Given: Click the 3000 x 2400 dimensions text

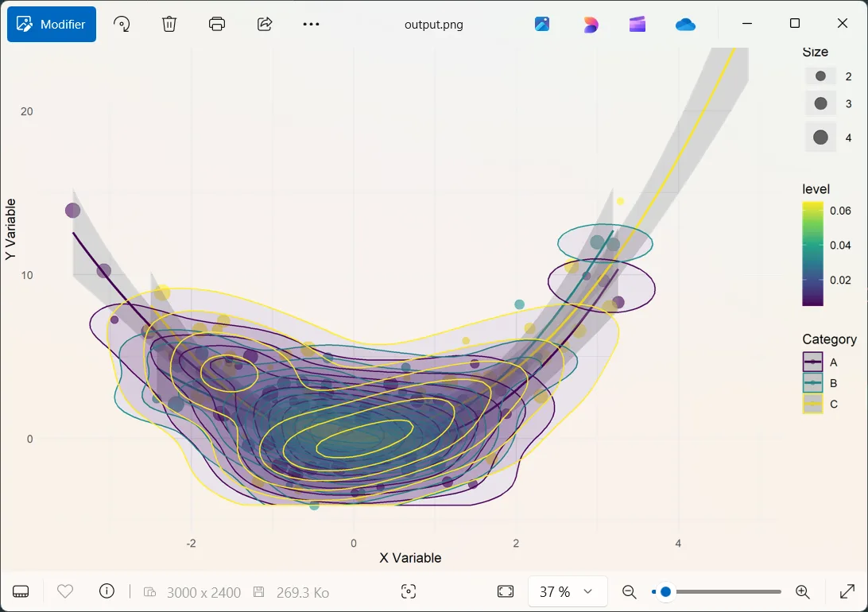Looking at the screenshot, I should pyautogui.click(x=203, y=593).
